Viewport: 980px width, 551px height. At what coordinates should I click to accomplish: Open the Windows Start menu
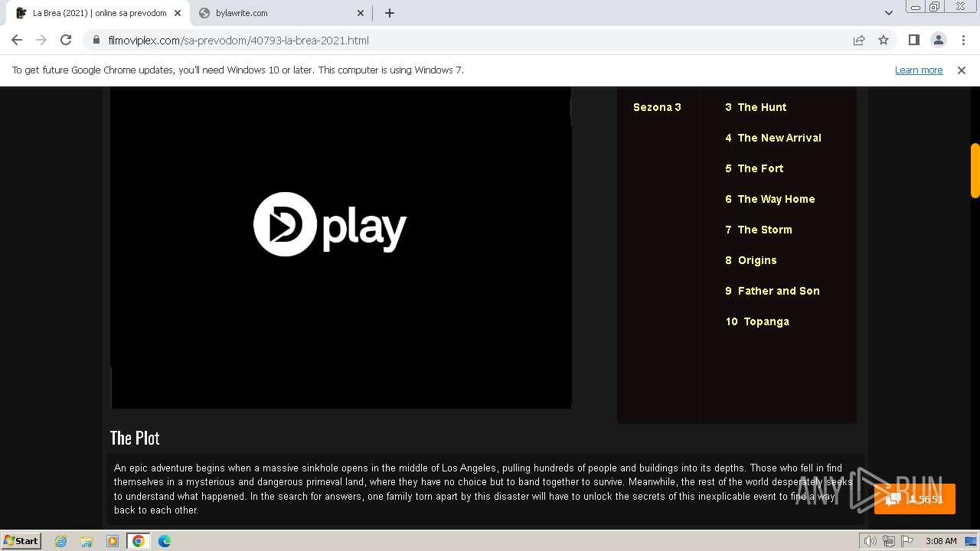(21, 540)
